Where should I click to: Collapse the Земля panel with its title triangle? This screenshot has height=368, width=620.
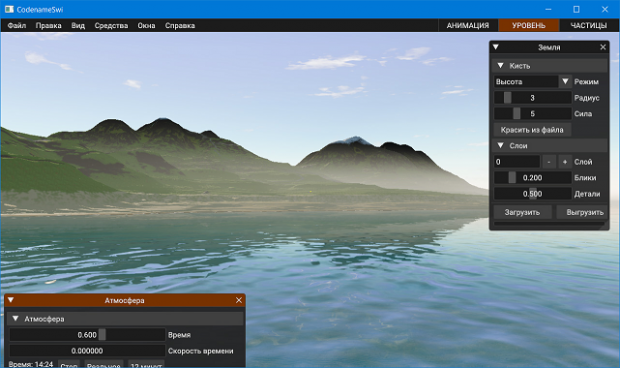click(495, 47)
